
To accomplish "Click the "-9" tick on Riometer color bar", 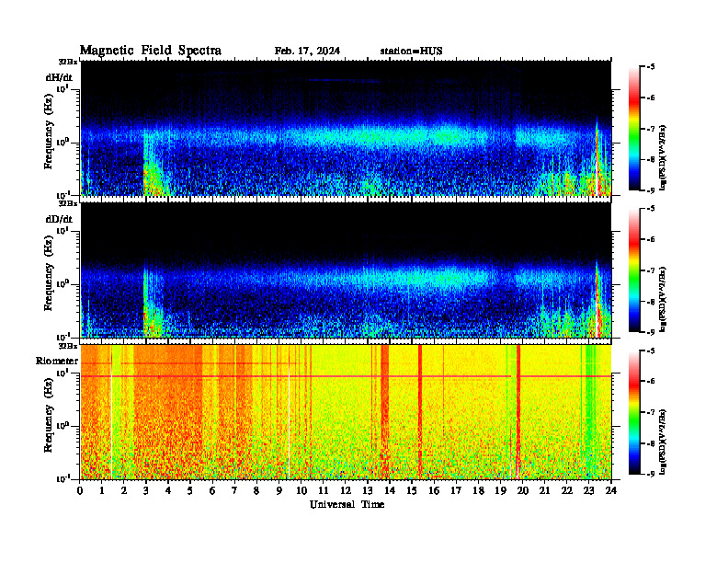I will (x=651, y=475).
